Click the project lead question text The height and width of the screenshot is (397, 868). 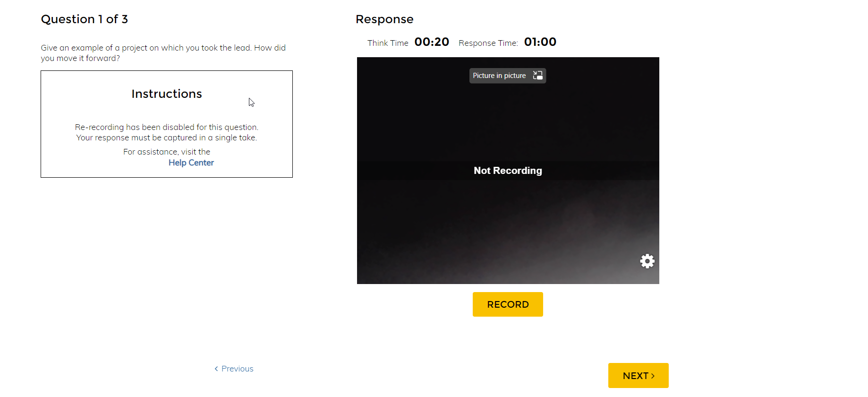coord(163,53)
